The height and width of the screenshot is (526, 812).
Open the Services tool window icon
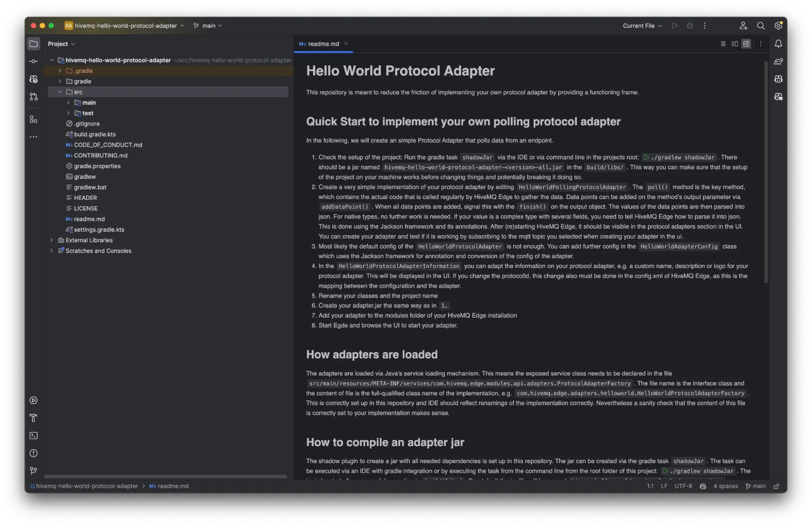(34, 400)
